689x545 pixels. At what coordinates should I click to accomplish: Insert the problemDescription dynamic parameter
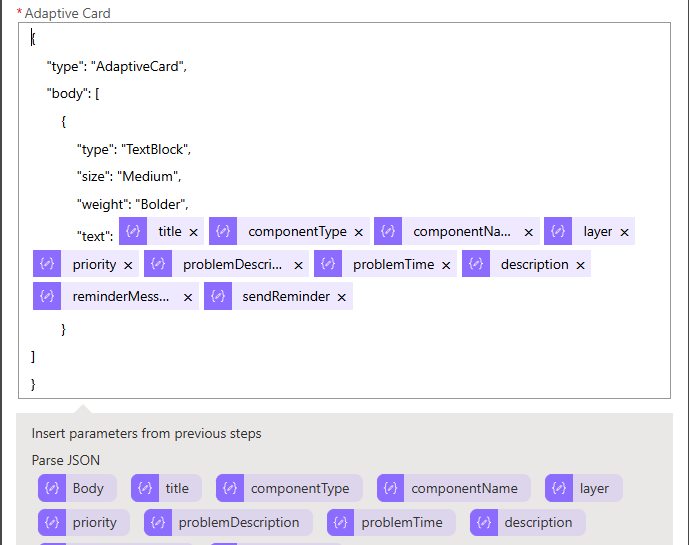click(x=228, y=523)
